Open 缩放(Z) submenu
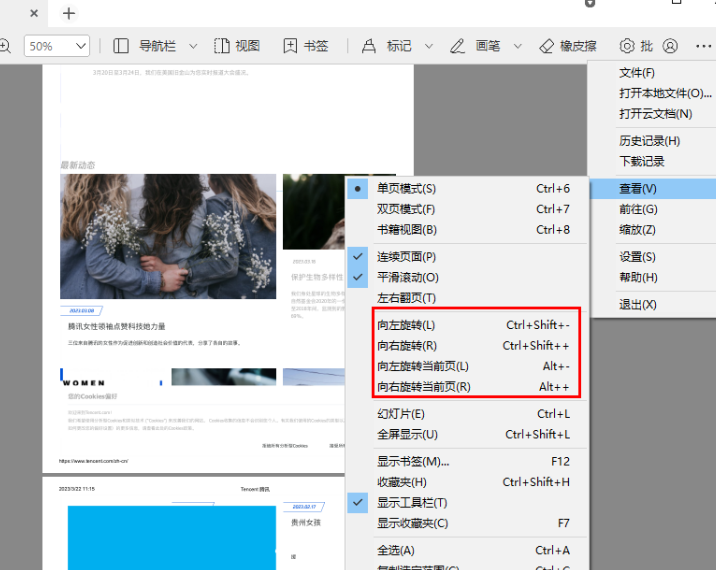 click(652, 230)
